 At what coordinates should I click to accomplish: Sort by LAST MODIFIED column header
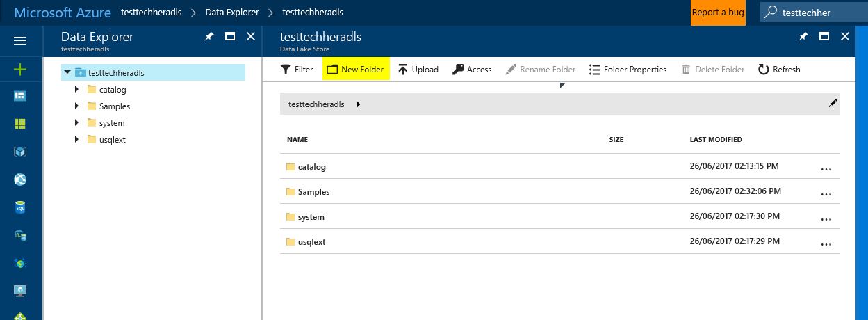click(x=716, y=140)
